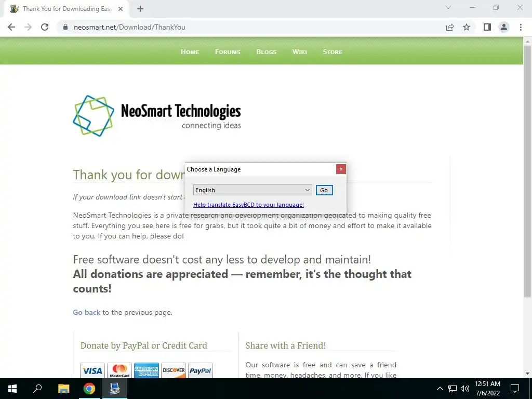Click the browser forward arrow
The height and width of the screenshot is (399, 532).
coord(28,27)
